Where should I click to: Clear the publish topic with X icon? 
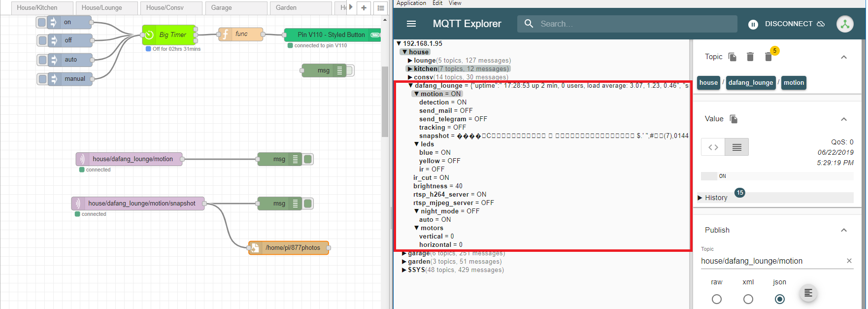(849, 261)
